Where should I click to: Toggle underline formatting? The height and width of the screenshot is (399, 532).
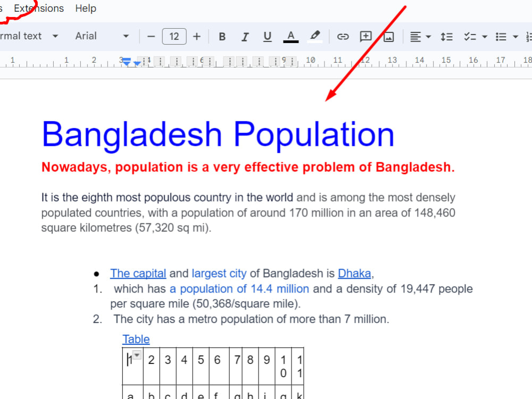pyautogui.click(x=268, y=36)
